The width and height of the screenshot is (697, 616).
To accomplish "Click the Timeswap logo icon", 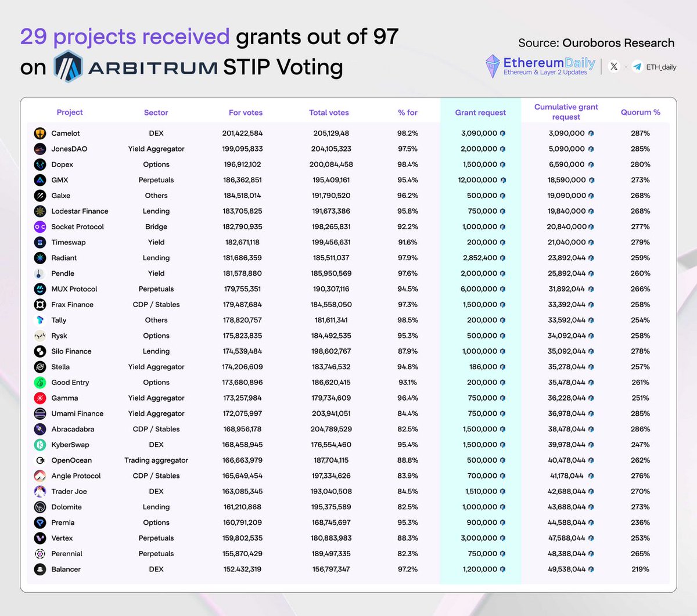I will pos(39,243).
